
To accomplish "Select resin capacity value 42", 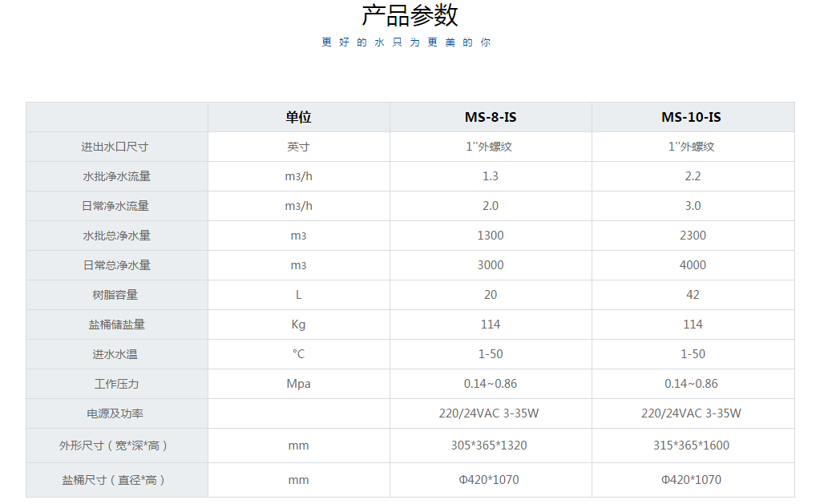I will point(693,295).
